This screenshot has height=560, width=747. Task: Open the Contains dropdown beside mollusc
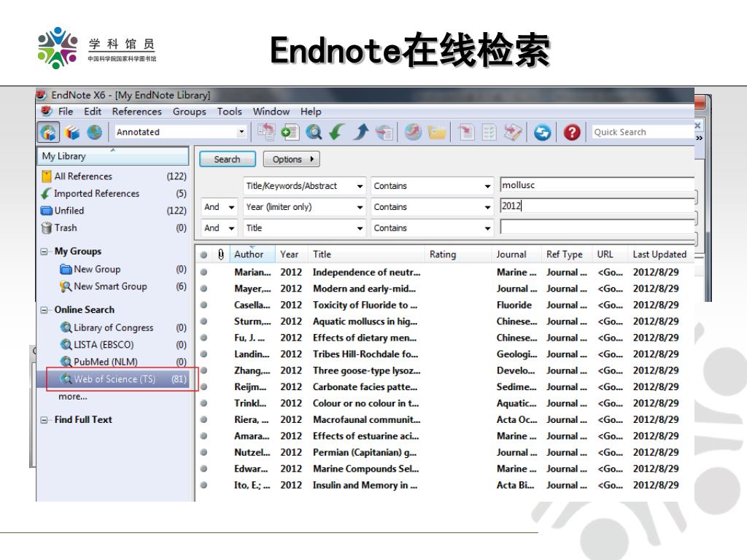[x=487, y=186]
